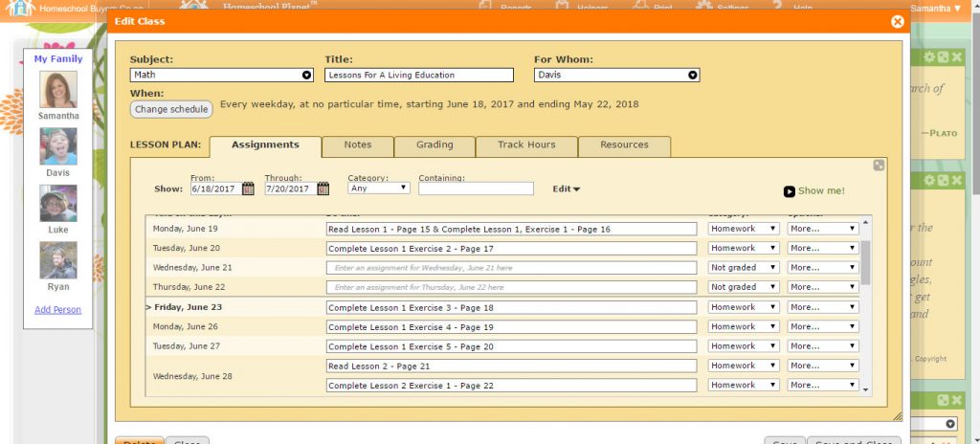This screenshot has height=444, width=980.
Task: Click the assignments list vertical scrollbar thumb
Action: [x=866, y=261]
